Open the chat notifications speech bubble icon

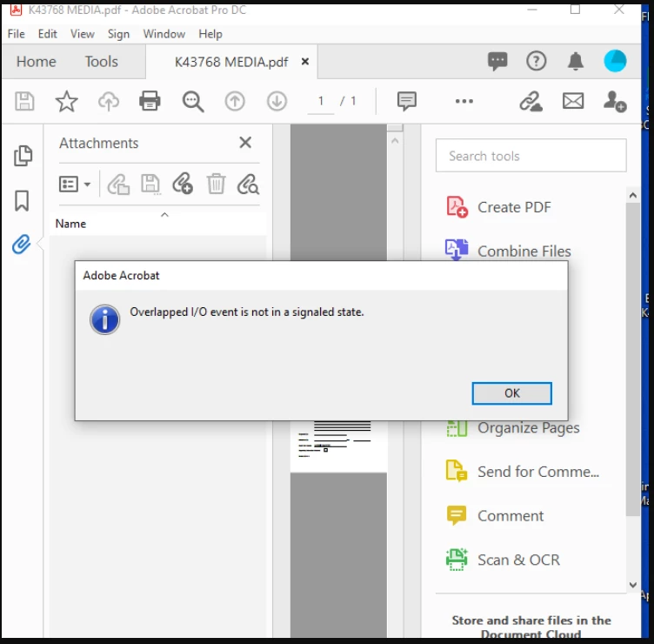[497, 61]
